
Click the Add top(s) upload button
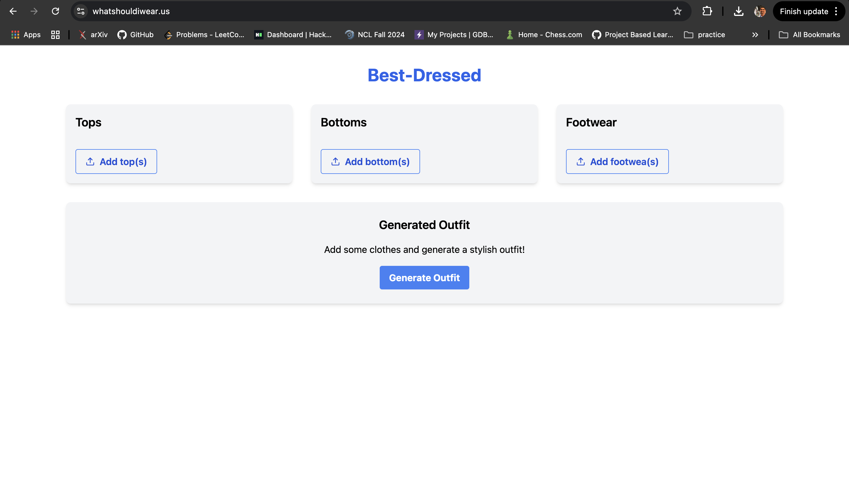[x=116, y=162]
